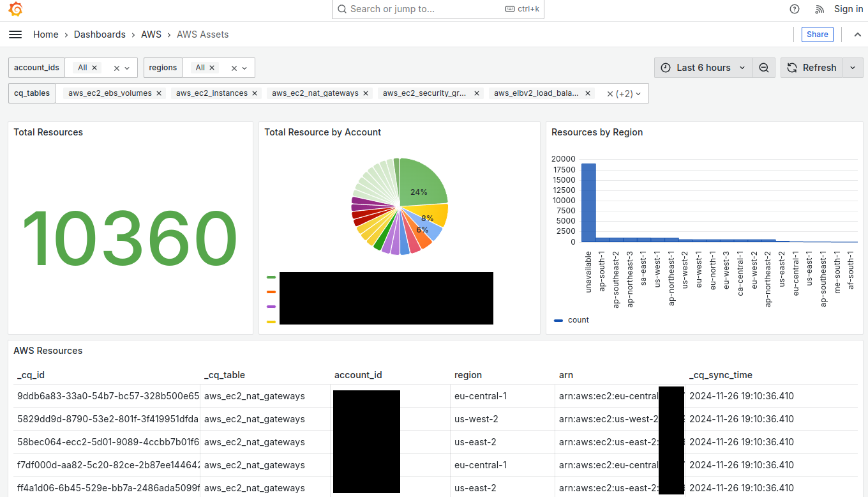Click the green legend swatch under the account pie chart
868x497 pixels.
[271, 277]
